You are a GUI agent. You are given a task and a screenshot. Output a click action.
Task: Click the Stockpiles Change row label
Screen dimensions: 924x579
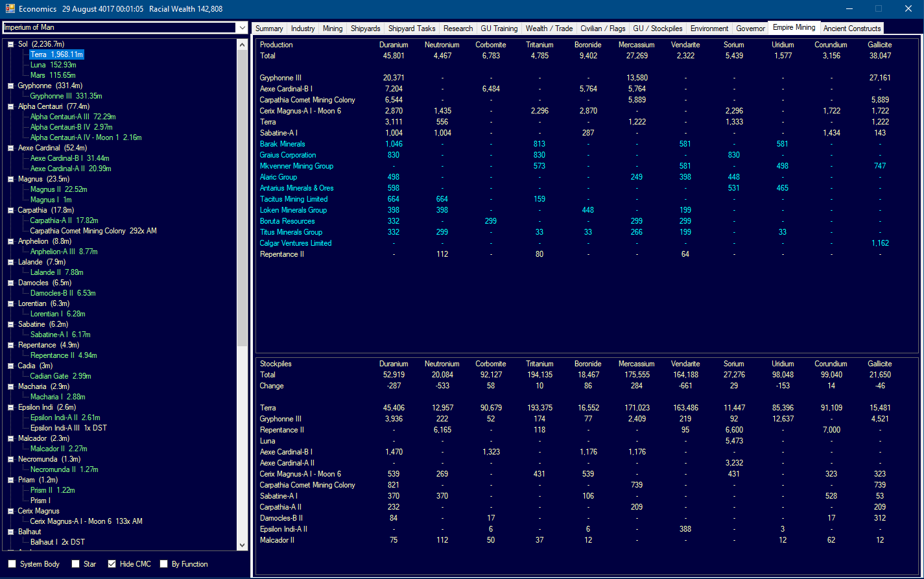coord(272,386)
